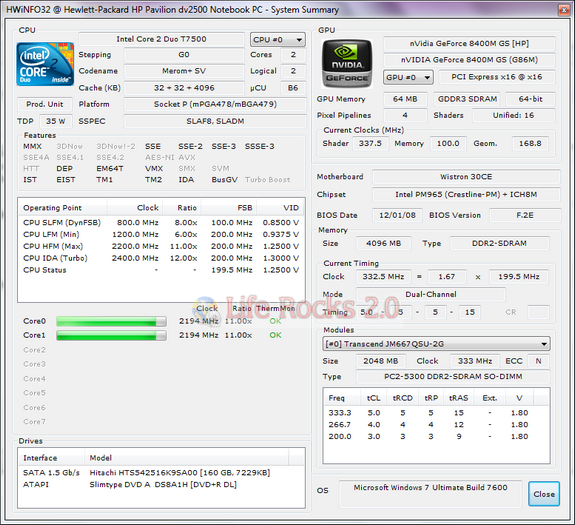Click the Core1 usage bar
Screen dimensions: 575x525
111,335
